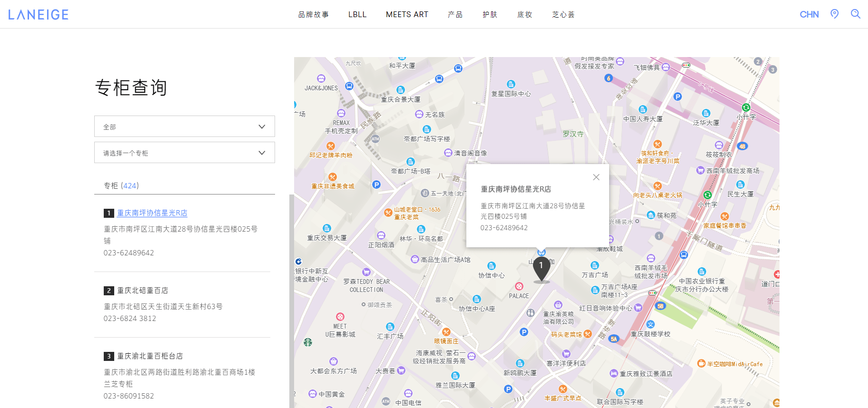
Task: Click the PALACE venue icon
Action: pyautogui.click(x=519, y=286)
